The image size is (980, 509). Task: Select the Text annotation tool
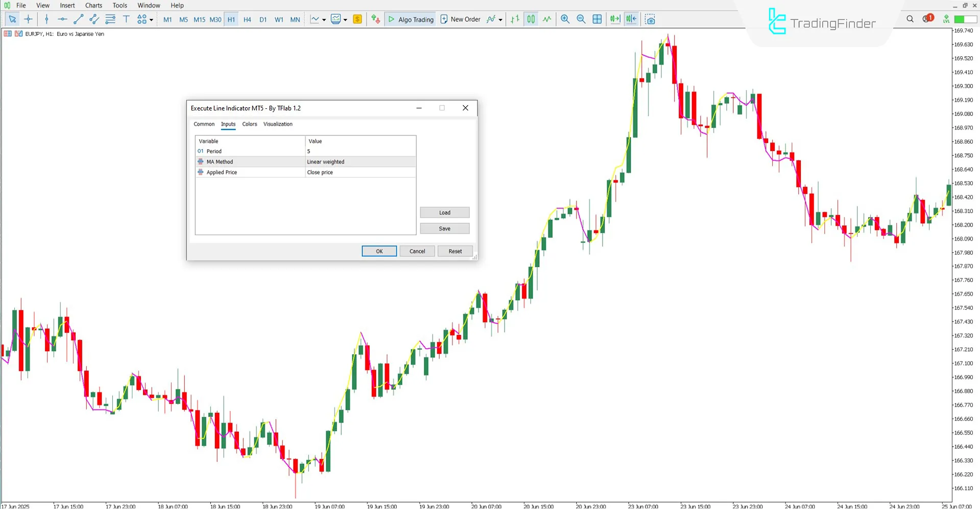[x=126, y=19]
